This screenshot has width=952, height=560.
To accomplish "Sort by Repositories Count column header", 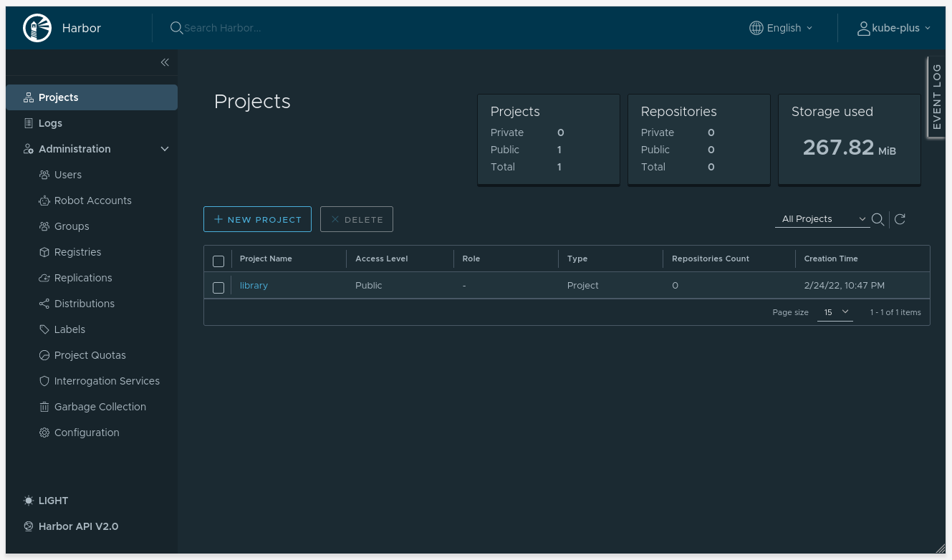I will click(x=711, y=259).
